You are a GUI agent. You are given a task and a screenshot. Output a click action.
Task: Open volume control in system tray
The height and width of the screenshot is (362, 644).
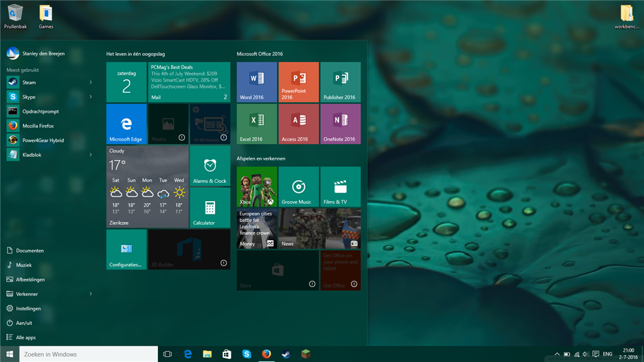pos(586,354)
